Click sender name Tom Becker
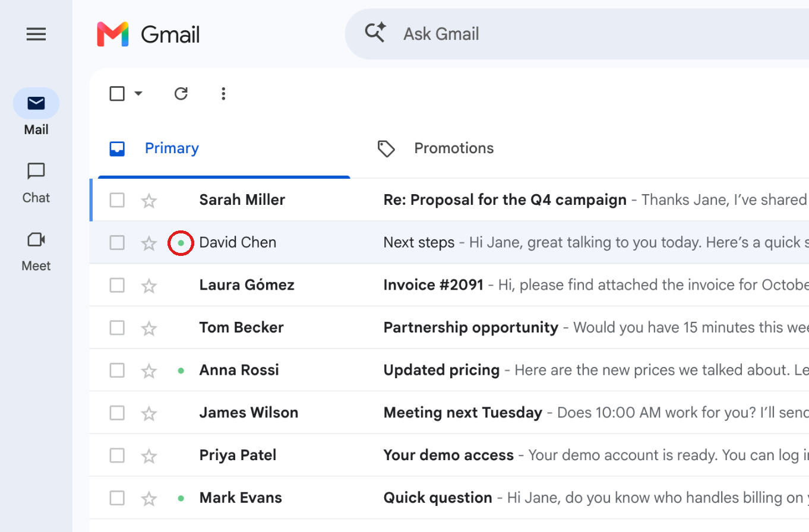The width and height of the screenshot is (809, 532). click(242, 328)
